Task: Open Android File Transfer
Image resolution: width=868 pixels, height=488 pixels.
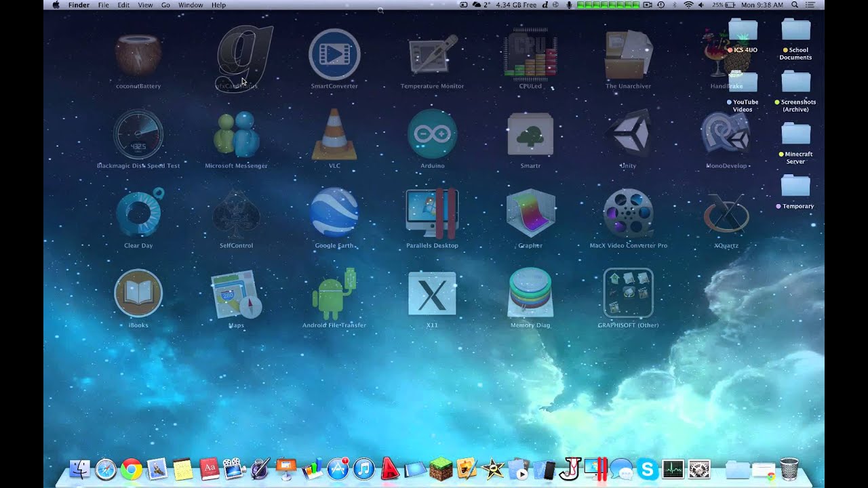Action: tap(334, 293)
